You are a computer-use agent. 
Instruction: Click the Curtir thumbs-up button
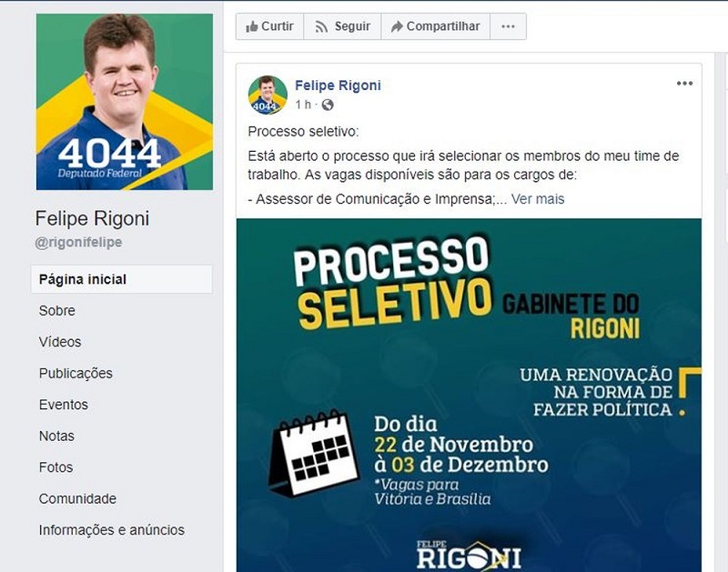point(269,26)
